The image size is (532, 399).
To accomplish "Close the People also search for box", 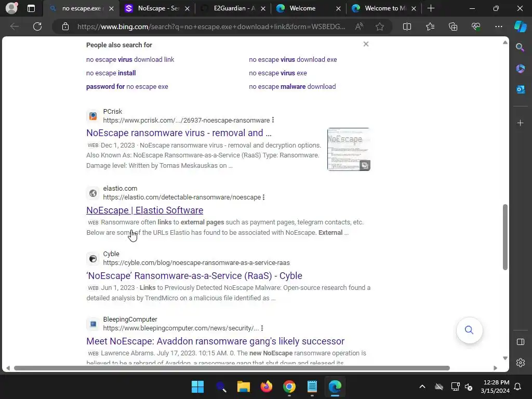I will 366,44.
